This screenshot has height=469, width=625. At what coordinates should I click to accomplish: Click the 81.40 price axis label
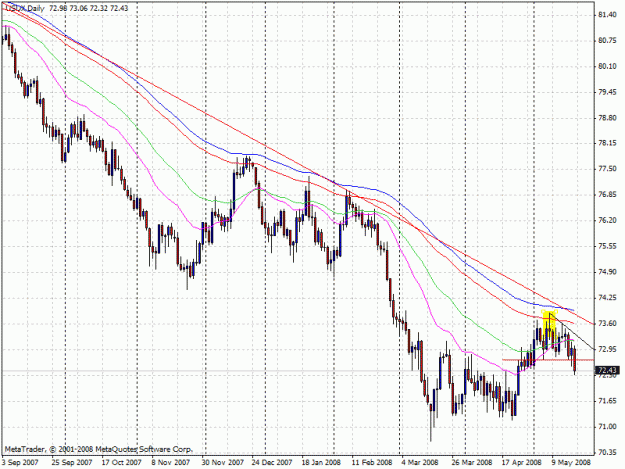tap(607, 15)
